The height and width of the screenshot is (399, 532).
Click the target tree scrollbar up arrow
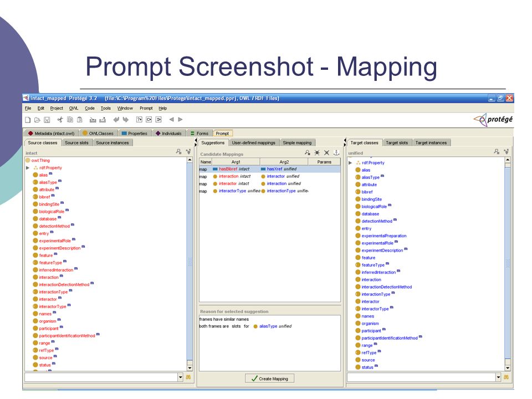(508, 160)
